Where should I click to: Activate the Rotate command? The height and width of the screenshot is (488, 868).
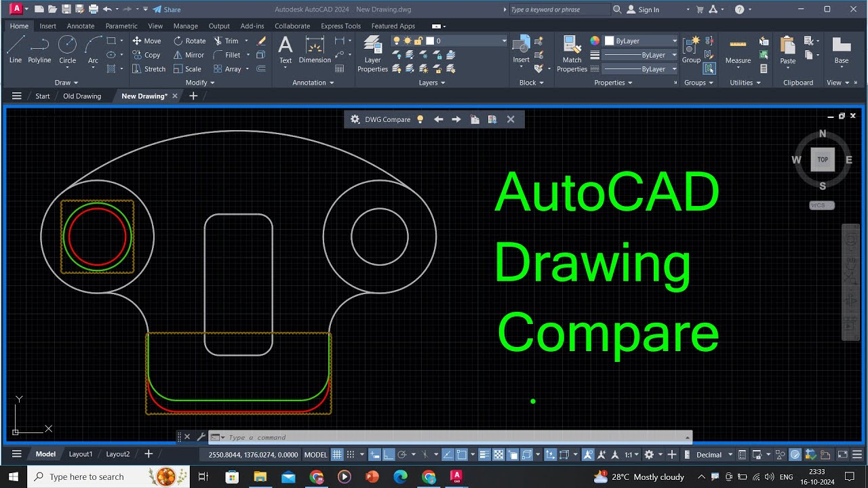[190, 41]
